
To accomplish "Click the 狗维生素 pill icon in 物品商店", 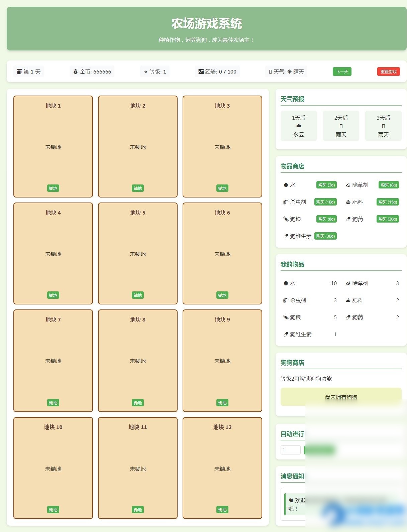I will pos(286,236).
